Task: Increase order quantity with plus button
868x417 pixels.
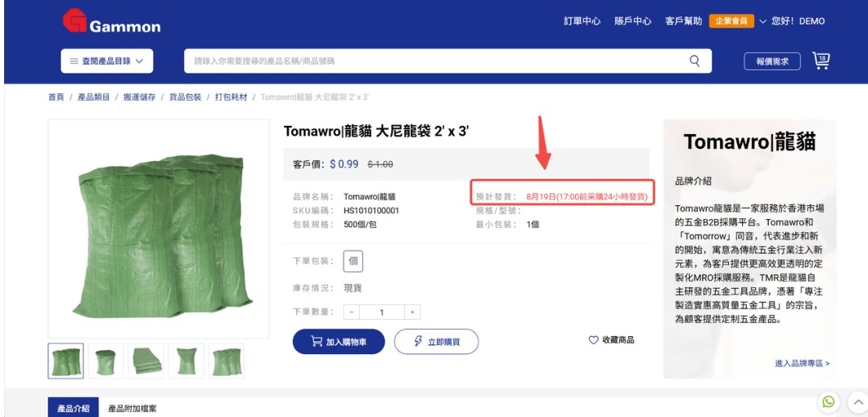Action: pos(412,312)
